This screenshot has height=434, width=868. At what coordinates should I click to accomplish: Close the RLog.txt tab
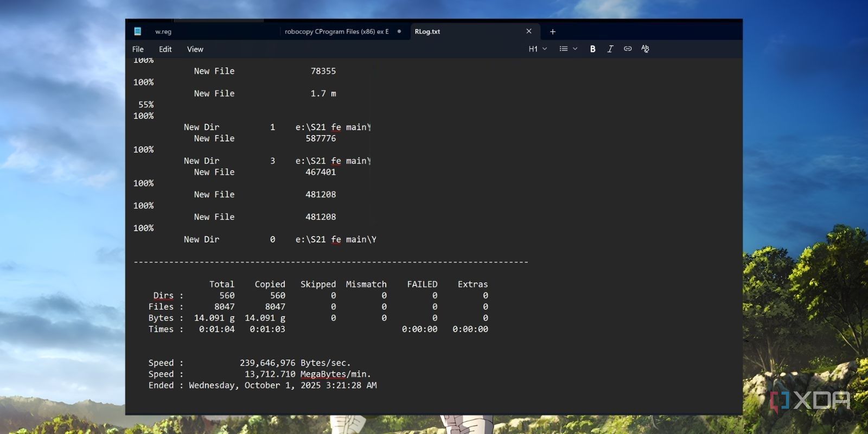[529, 31]
